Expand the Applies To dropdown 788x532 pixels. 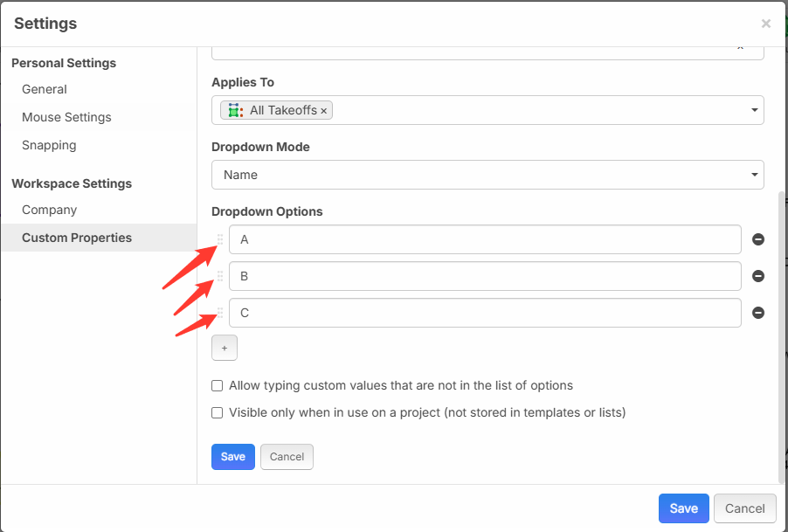[x=754, y=111]
